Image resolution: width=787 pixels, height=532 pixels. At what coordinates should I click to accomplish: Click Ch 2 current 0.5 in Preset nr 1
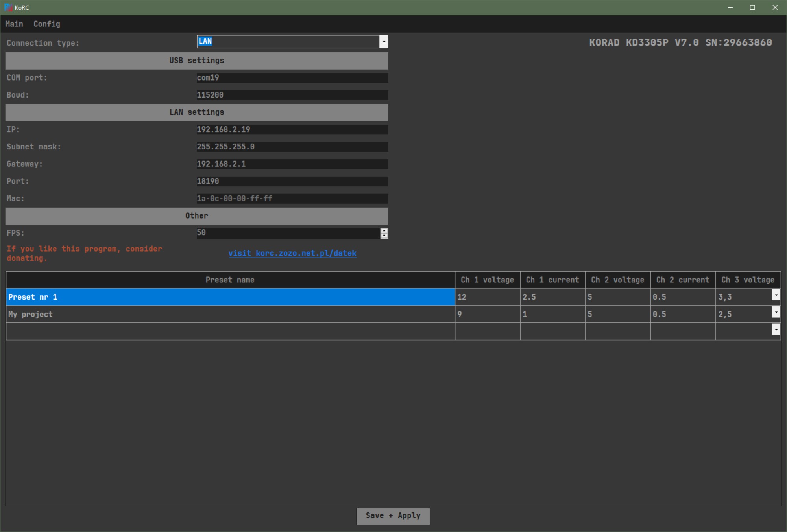pyautogui.click(x=683, y=297)
